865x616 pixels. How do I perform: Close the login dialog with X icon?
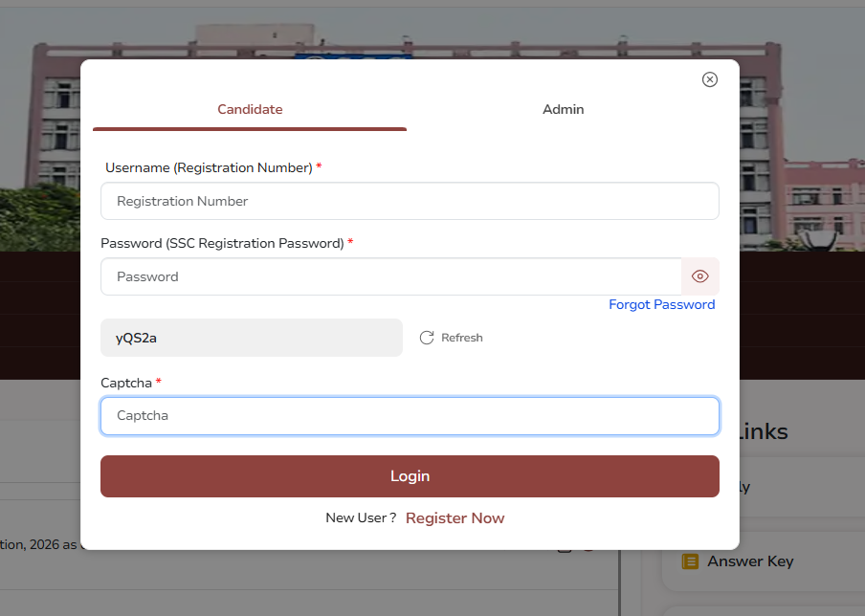click(709, 79)
